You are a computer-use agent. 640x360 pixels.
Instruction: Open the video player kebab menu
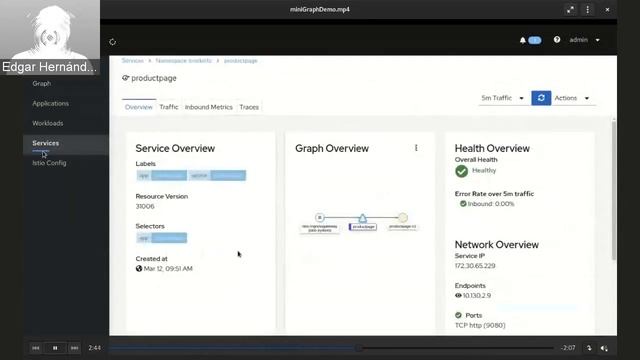[587, 9]
